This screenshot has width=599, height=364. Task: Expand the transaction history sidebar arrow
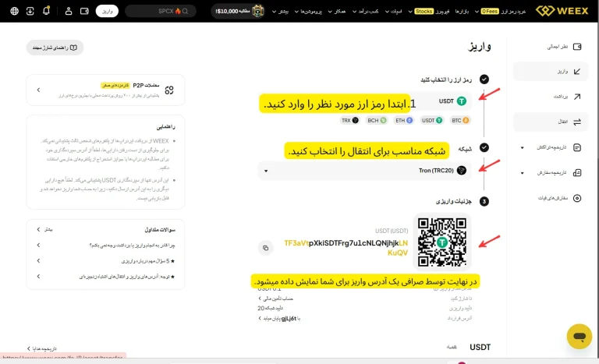(x=523, y=148)
